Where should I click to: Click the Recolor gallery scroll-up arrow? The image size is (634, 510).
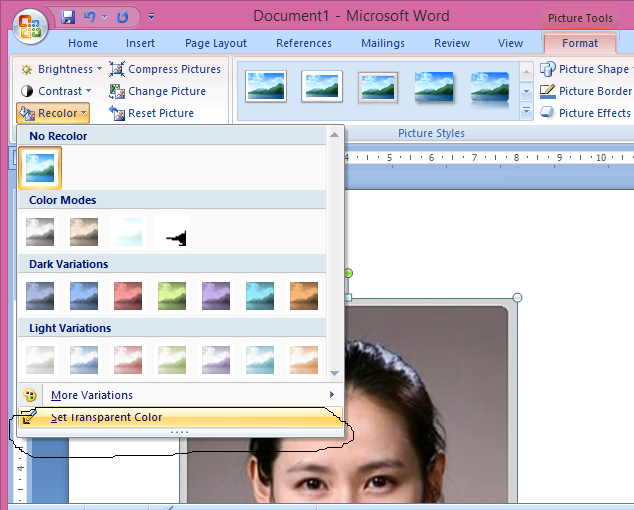334,135
